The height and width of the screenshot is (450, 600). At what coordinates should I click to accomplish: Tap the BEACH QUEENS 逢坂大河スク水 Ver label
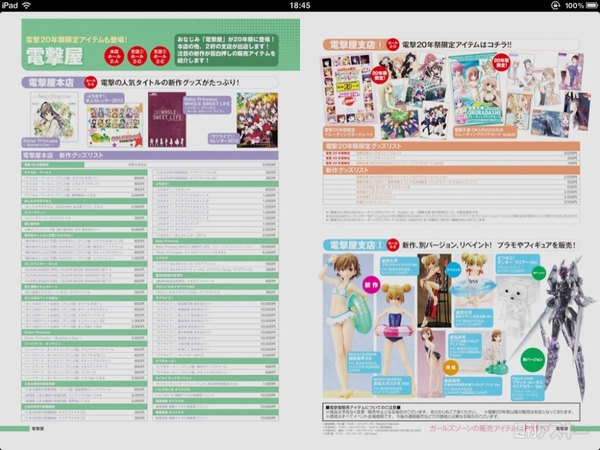(x=391, y=386)
